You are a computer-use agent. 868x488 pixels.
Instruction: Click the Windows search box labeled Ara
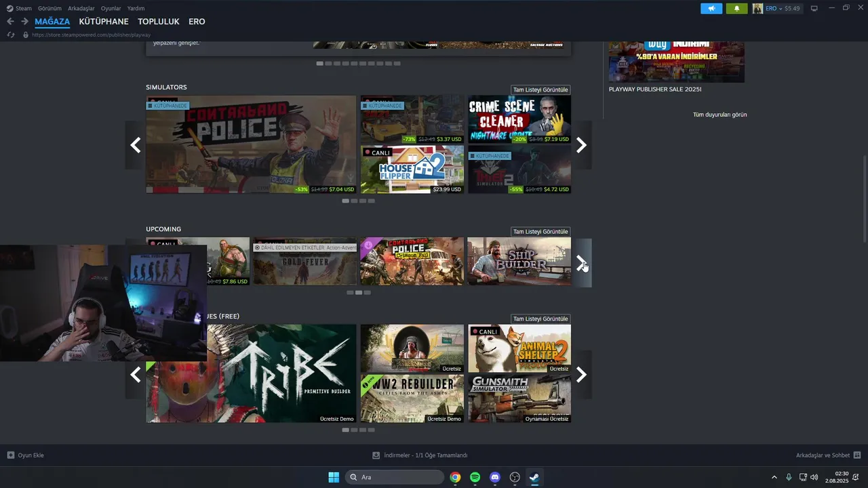point(395,477)
